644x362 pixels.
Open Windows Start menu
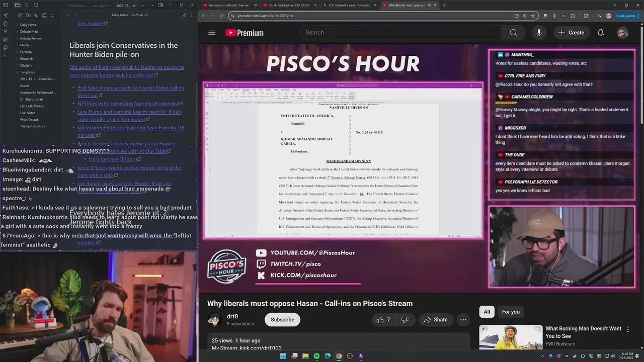[283, 356]
